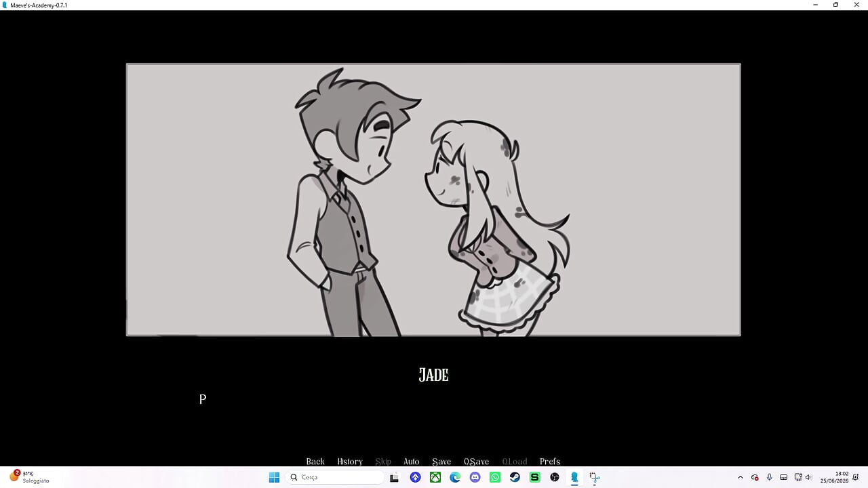Image resolution: width=868 pixels, height=488 pixels.
Task: Open the green S app on taskbar
Action: tap(534, 477)
